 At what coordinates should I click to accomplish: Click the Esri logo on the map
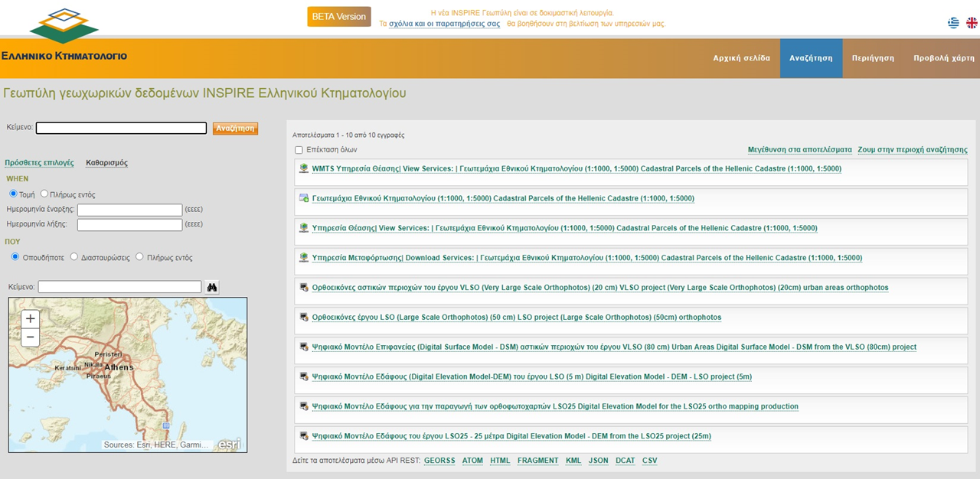229,444
